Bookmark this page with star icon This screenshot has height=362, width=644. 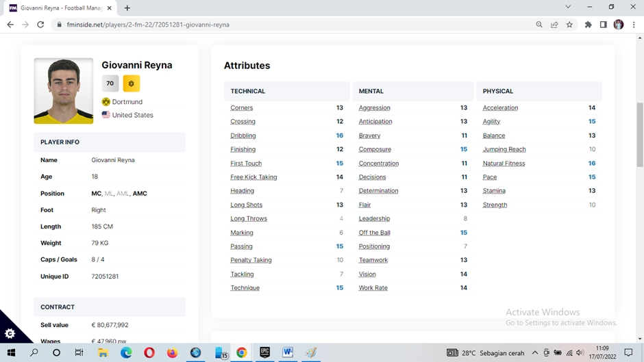click(569, 25)
